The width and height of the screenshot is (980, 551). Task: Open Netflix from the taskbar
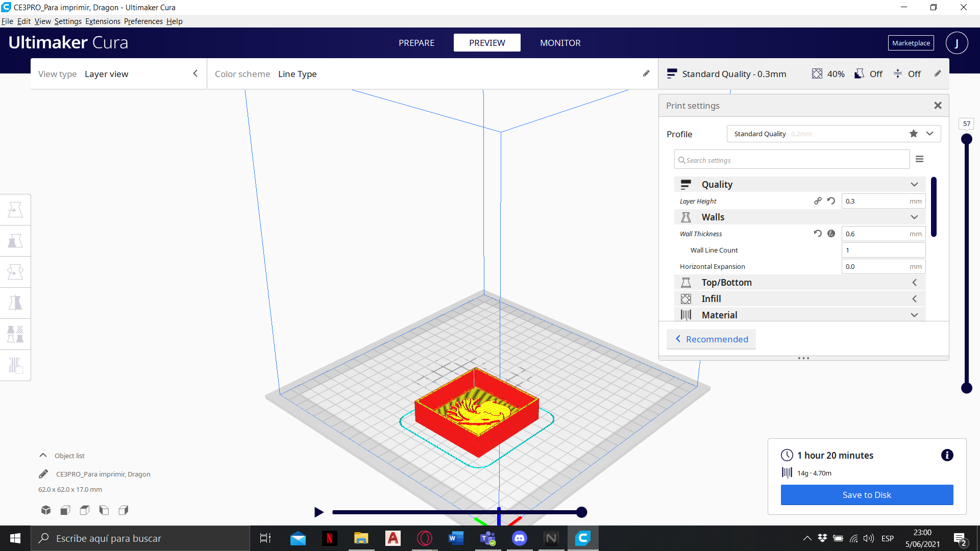coord(329,538)
